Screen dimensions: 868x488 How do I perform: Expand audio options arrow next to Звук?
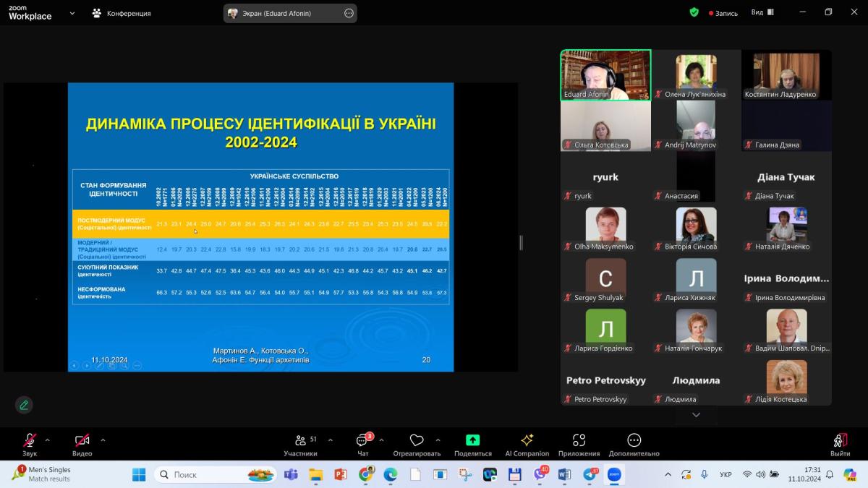pos(48,440)
